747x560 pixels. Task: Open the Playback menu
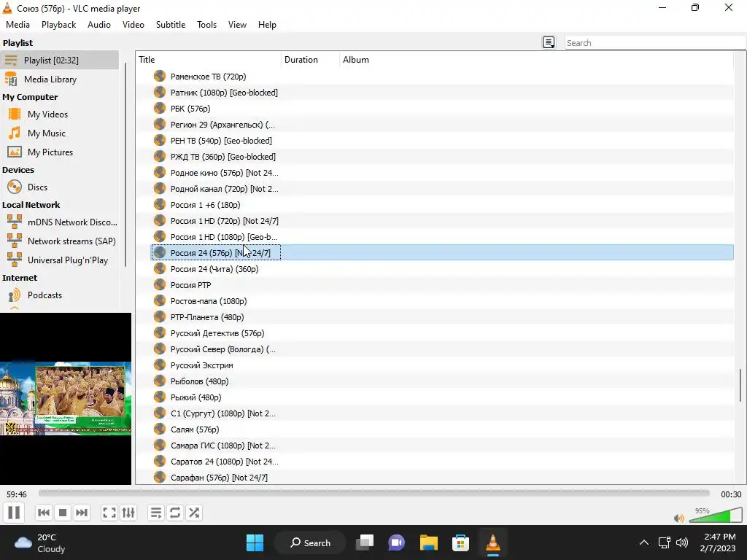[58, 25]
